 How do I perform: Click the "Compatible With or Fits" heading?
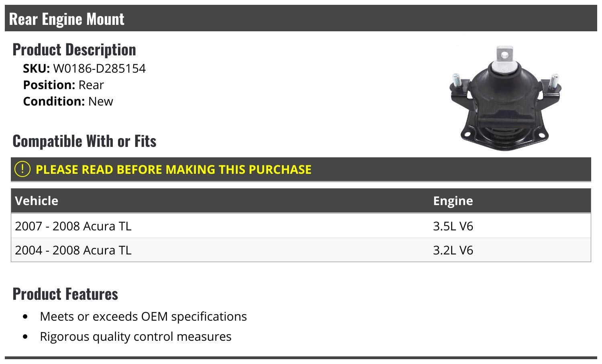tap(84, 141)
